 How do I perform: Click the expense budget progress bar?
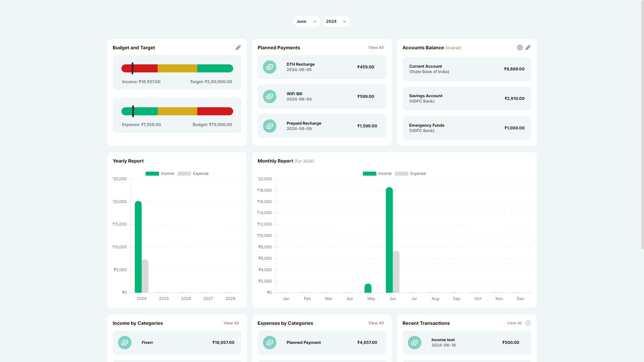click(x=177, y=111)
